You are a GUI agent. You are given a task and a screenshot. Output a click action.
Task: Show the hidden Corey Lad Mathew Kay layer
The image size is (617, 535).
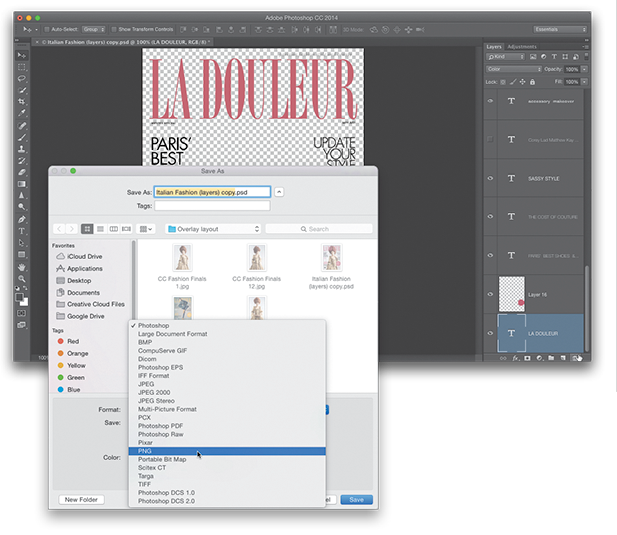click(x=490, y=139)
